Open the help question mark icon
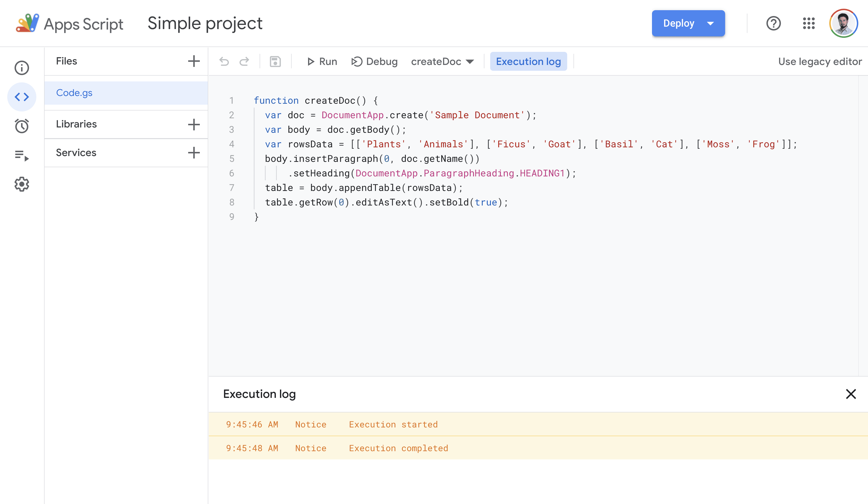This screenshot has height=504, width=868. (x=773, y=24)
